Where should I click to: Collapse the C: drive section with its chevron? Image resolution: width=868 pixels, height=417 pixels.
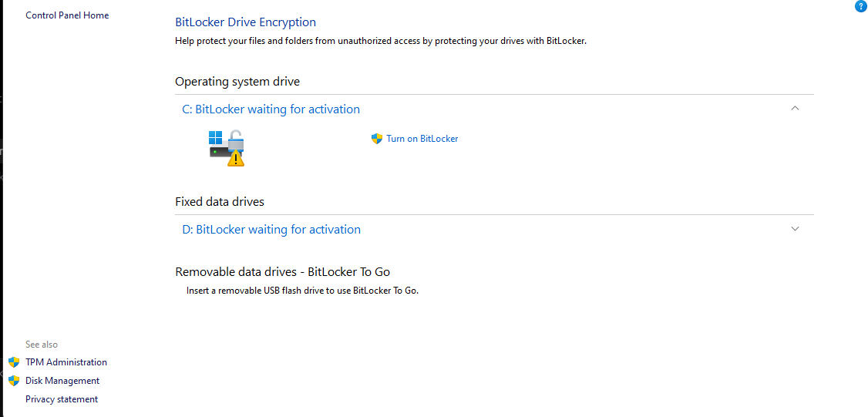pyautogui.click(x=795, y=109)
